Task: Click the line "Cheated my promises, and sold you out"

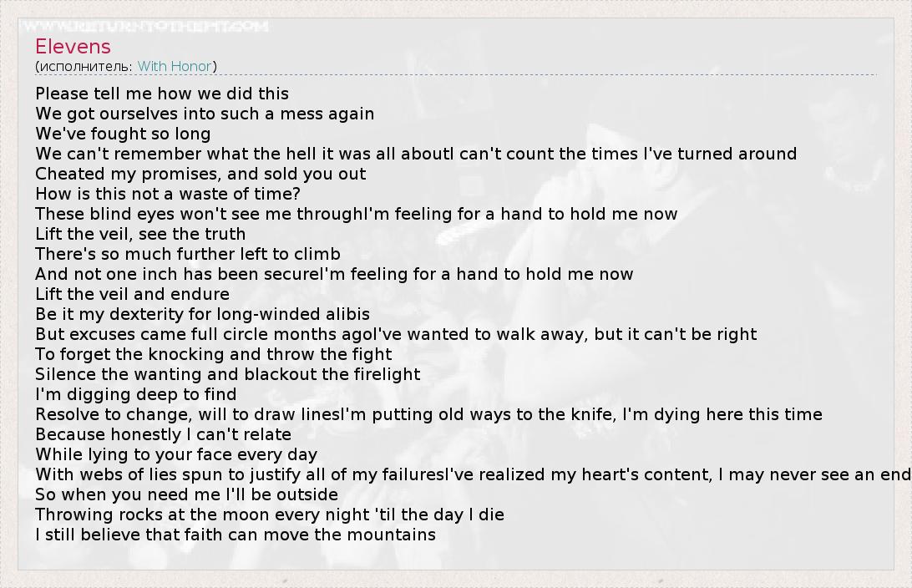Action: click(x=200, y=174)
